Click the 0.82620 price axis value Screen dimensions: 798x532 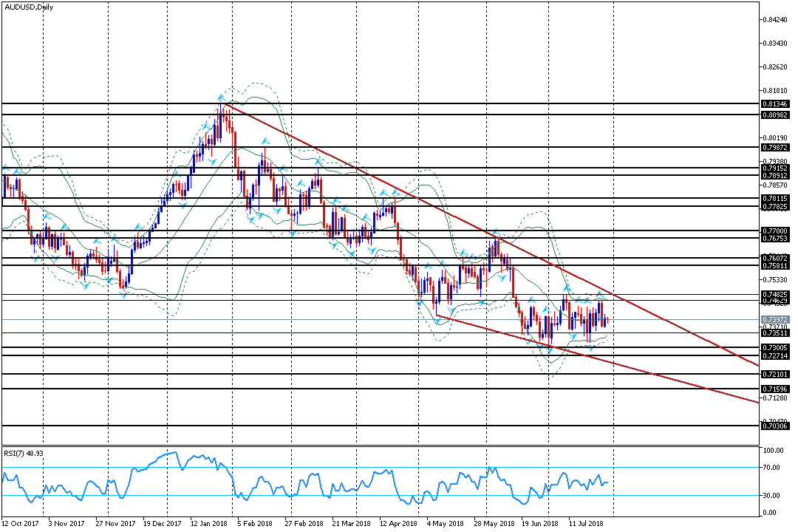pyautogui.click(x=774, y=66)
